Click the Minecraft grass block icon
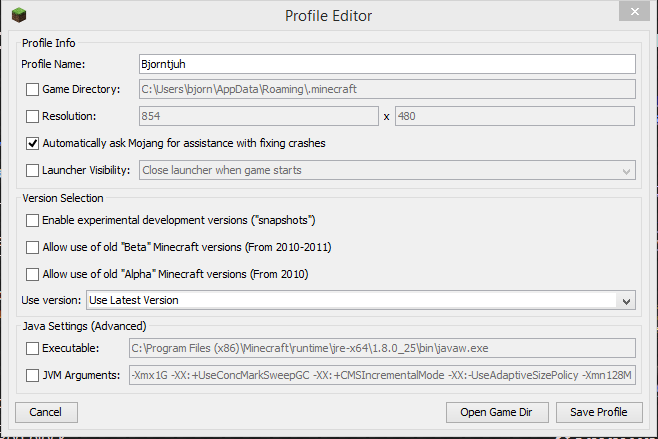 click(x=19, y=16)
